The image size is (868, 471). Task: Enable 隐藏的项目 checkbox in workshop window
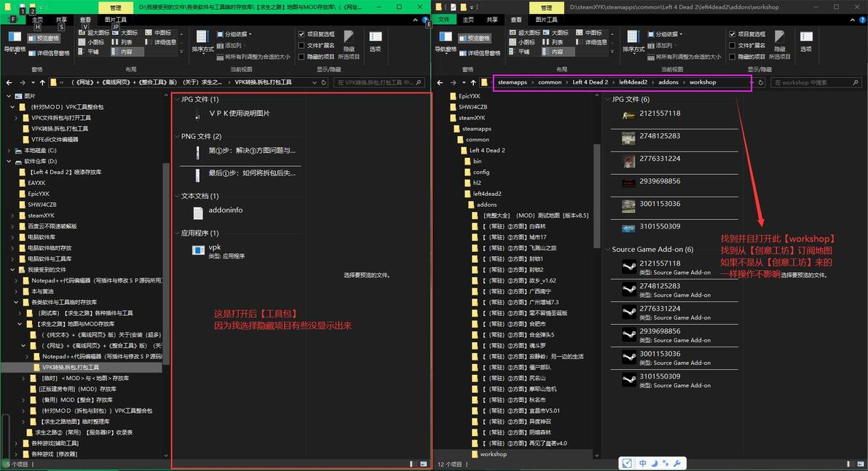pyautogui.click(x=733, y=57)
